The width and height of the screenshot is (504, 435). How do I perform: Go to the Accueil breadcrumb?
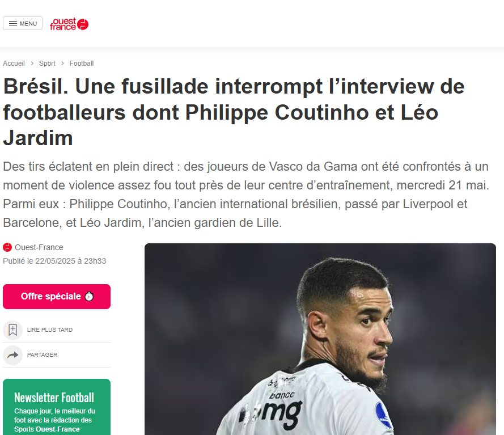coord(14,64)
